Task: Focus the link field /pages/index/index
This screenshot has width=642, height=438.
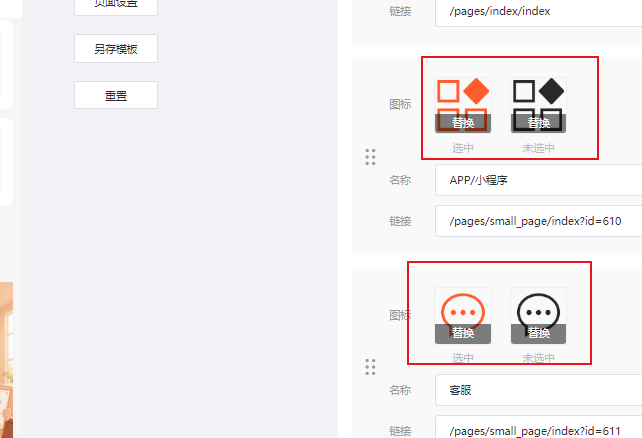Action: tap(538, 12)
